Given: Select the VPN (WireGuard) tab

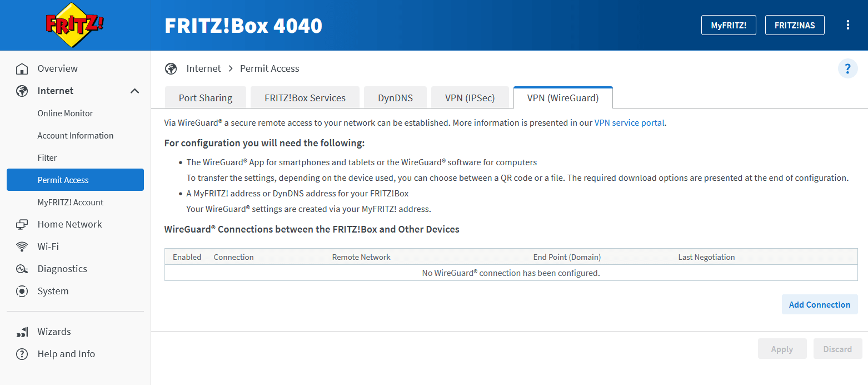Looking at the screenshot, I should tap(563, 97).
